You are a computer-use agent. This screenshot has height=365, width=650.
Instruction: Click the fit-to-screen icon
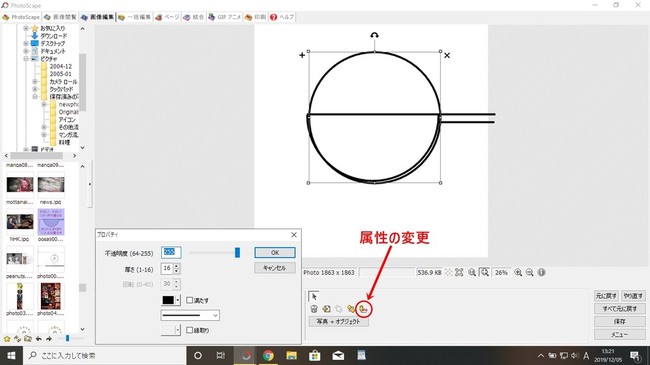459,273
